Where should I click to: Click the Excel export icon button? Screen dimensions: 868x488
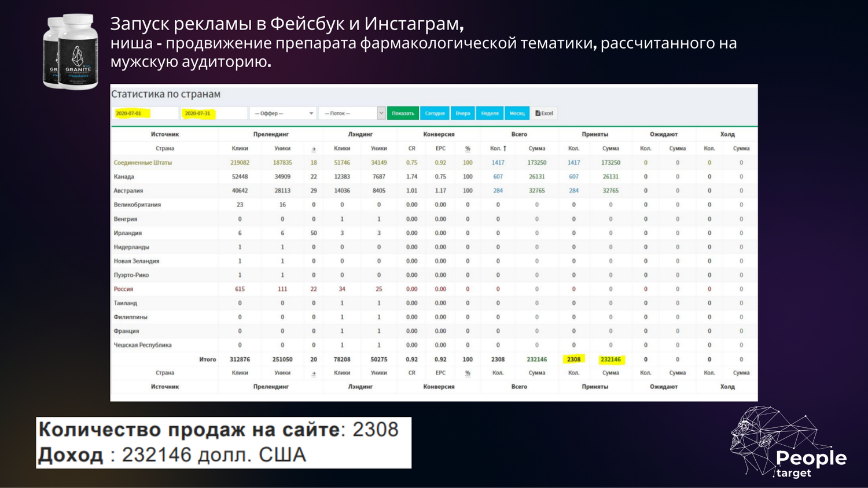click(544, 113)
